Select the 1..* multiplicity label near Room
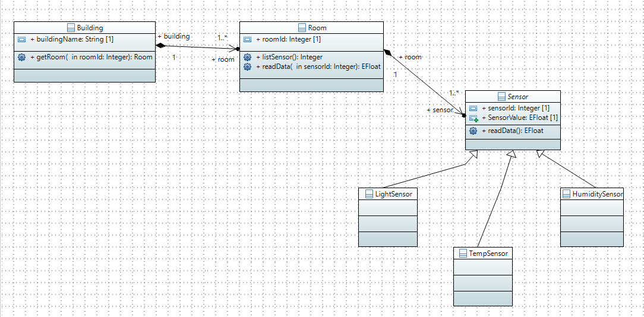The height and width of the screenshot is (317, 644). 222,38
